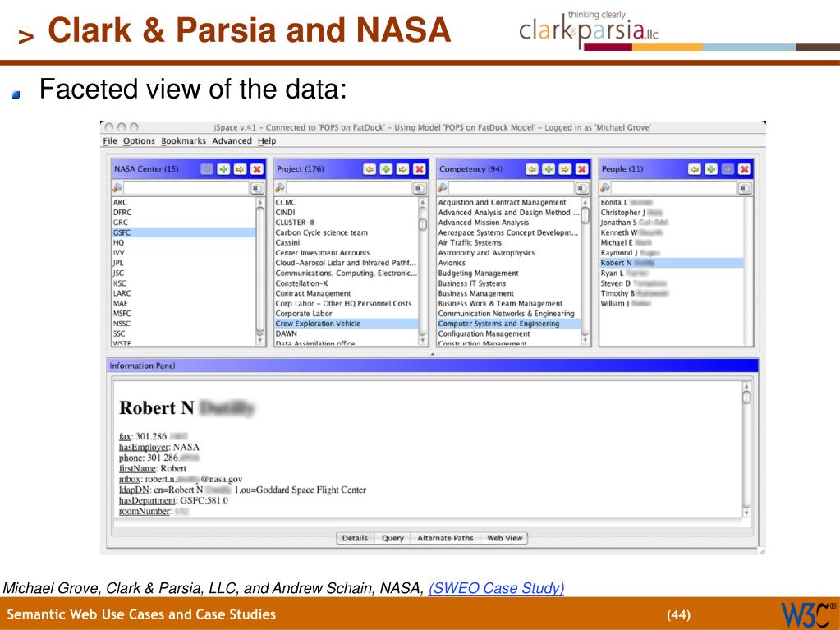Click the forward arrow in Project panel

[x=403, y=169]
